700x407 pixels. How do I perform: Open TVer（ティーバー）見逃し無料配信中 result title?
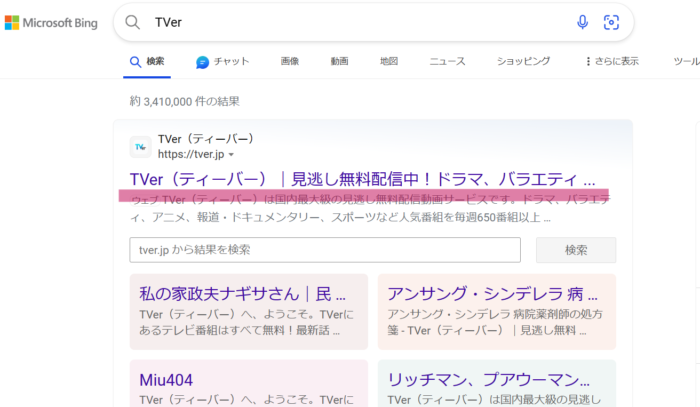pos(362,179)
